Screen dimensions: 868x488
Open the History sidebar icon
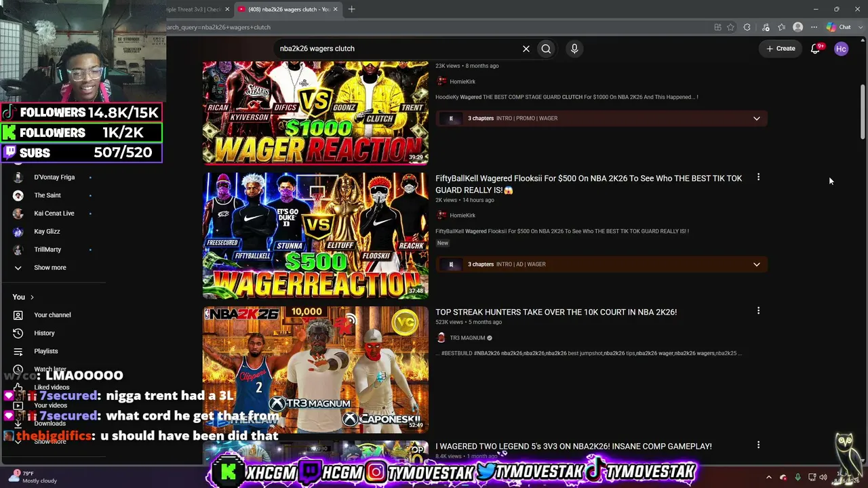(18, 333)
